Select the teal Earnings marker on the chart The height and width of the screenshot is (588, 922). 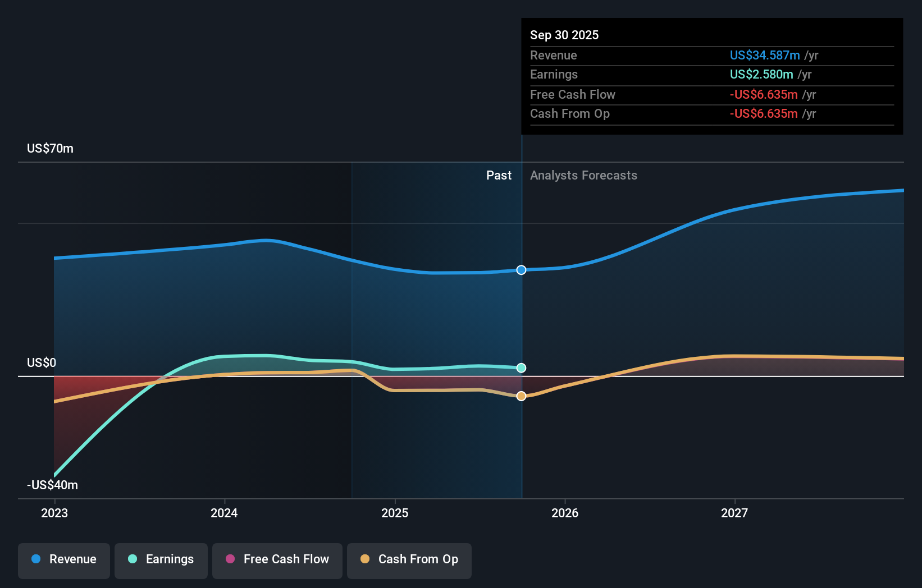coord(521,367)
